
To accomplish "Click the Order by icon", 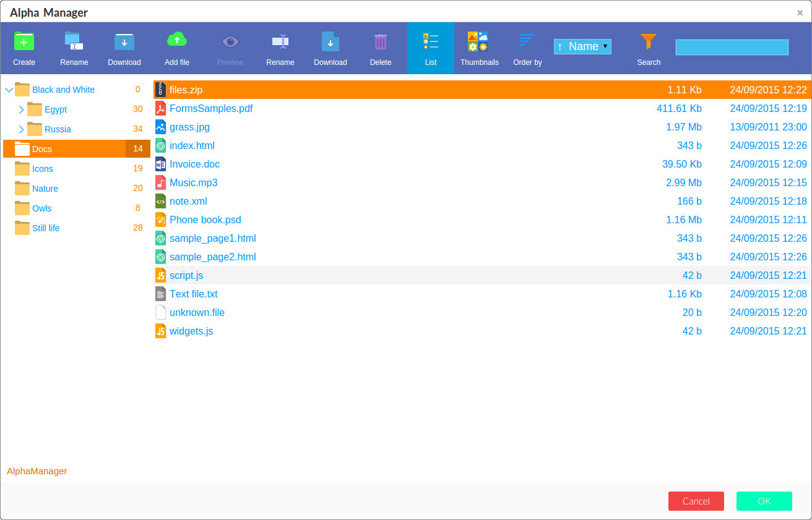I will point(527,42).
